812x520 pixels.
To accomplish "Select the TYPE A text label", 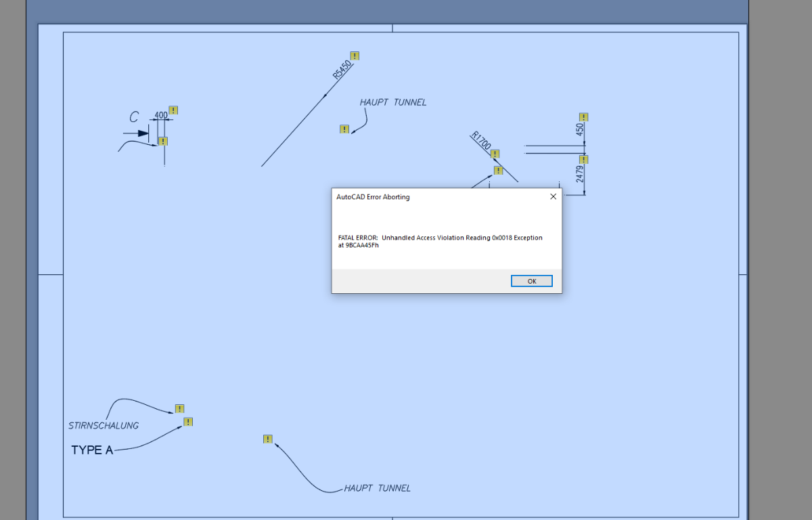I will (x=92, y=450).
